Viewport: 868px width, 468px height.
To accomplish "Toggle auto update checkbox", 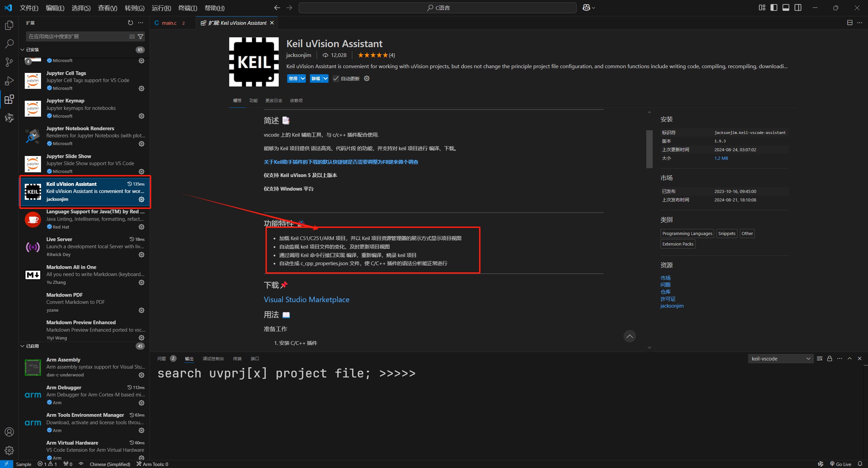I will point(336,79).
